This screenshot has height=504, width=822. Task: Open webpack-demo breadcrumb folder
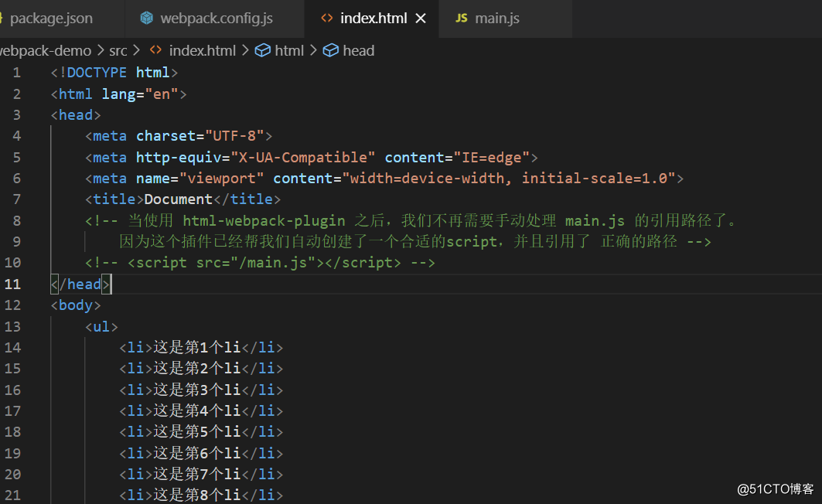coord(46,51)
